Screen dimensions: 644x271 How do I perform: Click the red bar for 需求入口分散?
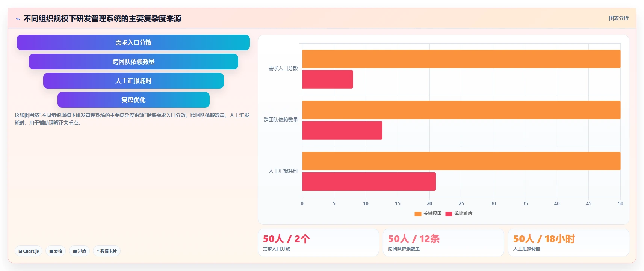pos(327,79)
